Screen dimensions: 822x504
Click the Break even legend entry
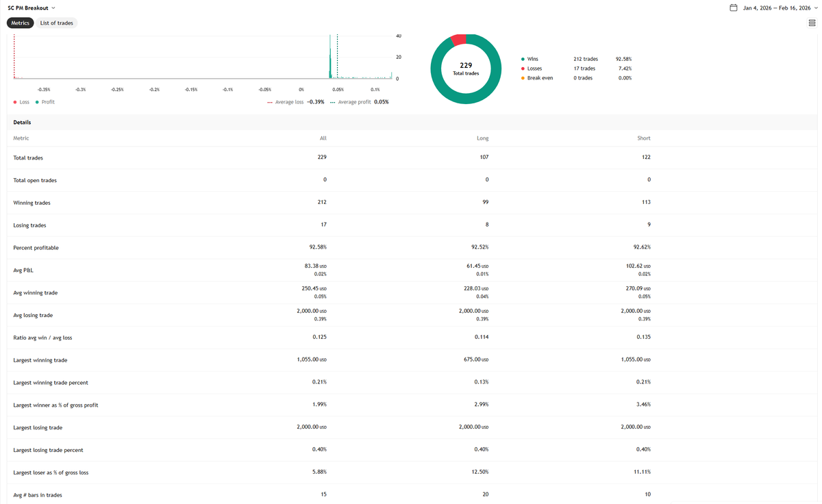[x=537, y=78]
